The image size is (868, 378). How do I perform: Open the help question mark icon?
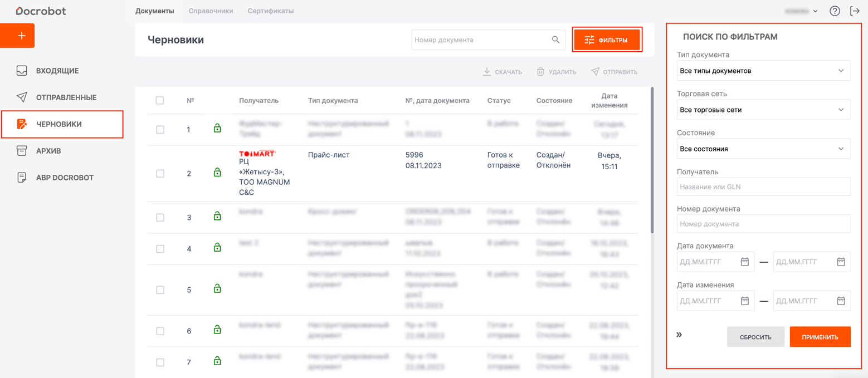pos(835,11)
